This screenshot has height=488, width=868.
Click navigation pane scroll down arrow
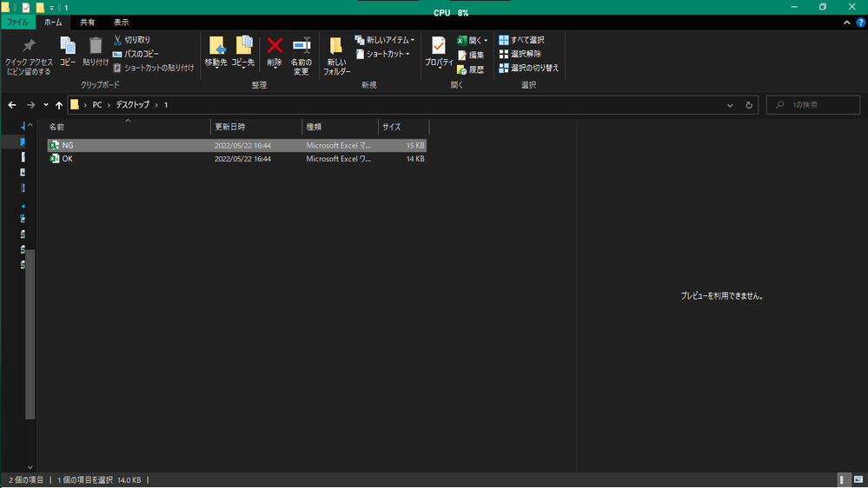(x=30, y=467)
